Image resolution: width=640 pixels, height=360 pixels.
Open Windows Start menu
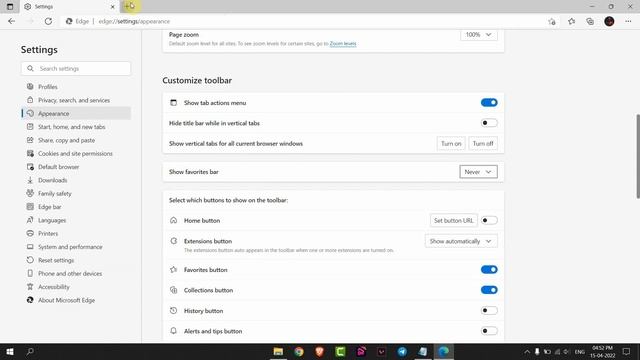10,351
